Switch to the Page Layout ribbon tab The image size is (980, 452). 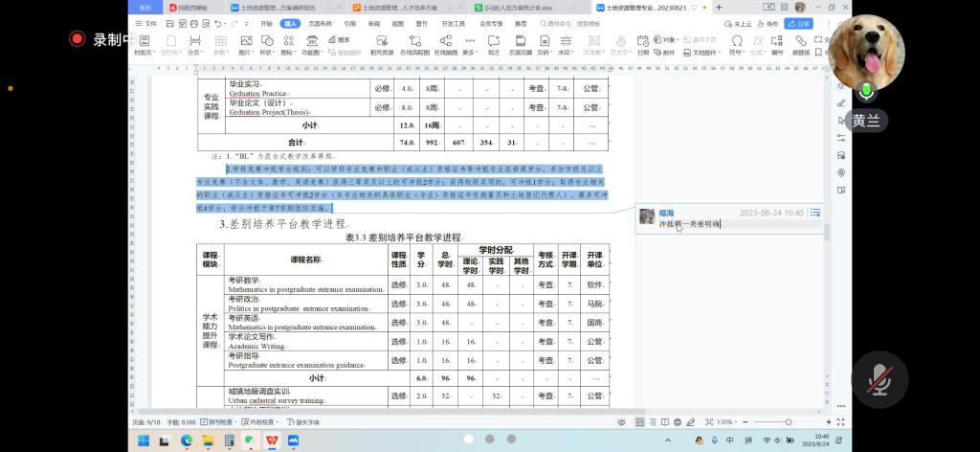coord(321,23)
